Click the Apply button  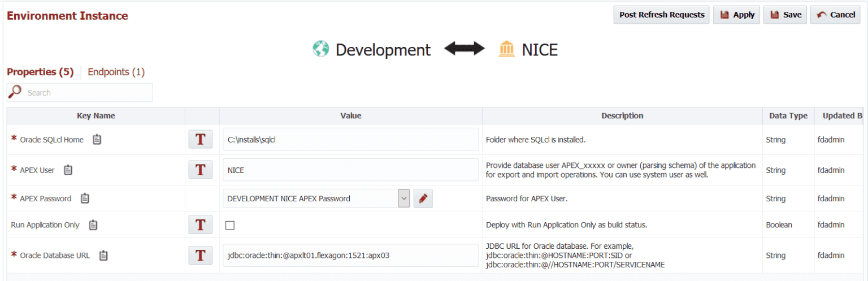(x=736, y=15)
